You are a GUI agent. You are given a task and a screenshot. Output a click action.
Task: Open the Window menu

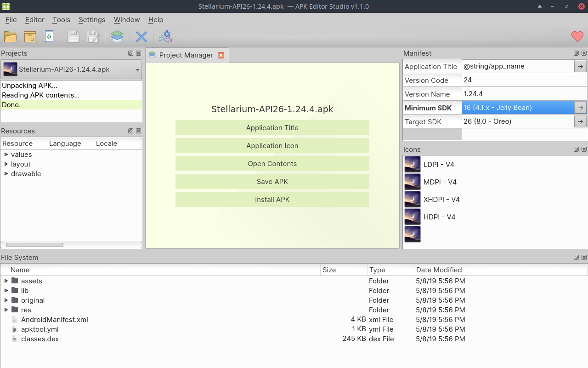click(x=127, y=20)
